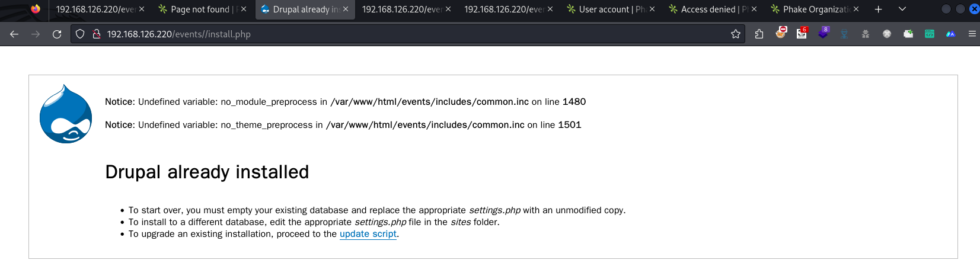Click the blue detective figure extension icon

tap(844, 34)
